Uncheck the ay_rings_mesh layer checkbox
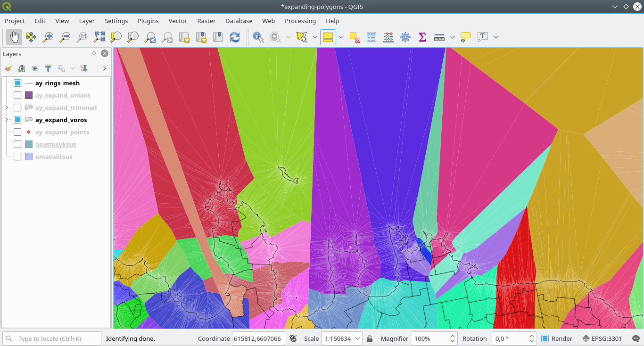This screenshot has height=346, width=644. 17,83
